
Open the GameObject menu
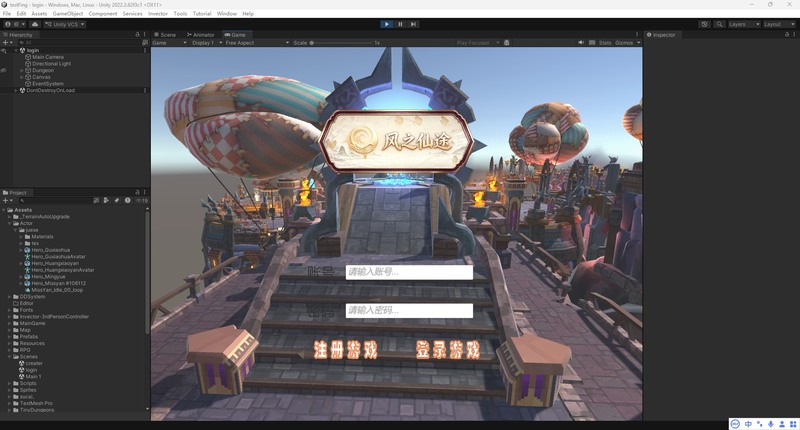[68, 14]
